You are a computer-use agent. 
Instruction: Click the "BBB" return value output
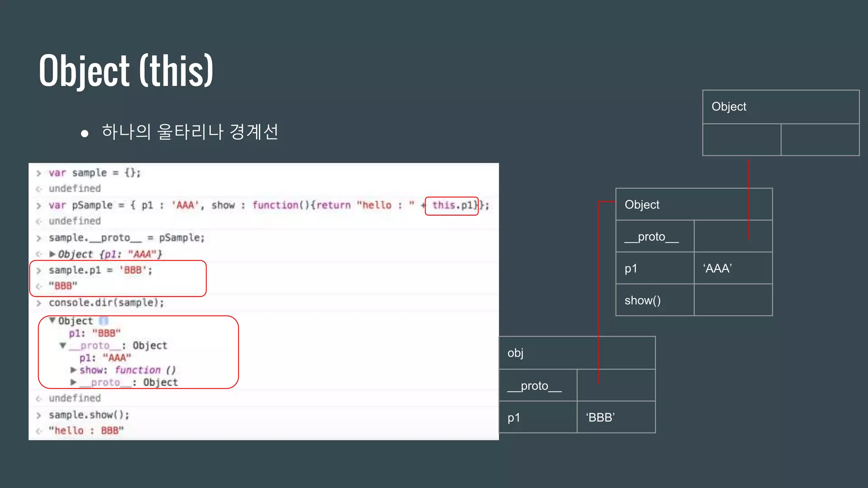[x=63, y=286]
